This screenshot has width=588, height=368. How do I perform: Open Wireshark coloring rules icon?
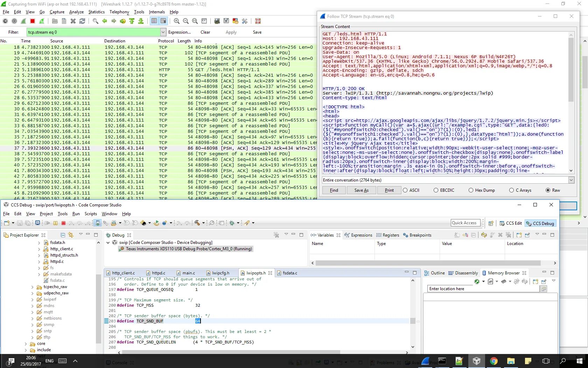click(x=236, y=21)
